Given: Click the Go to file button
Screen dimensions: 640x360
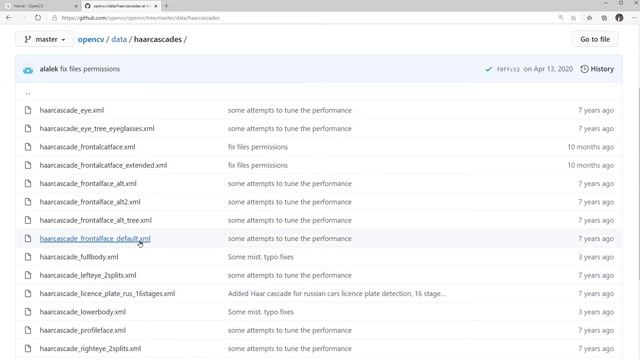Looking at the screenshot, I should pyautogui.click(x=595, y=39).
